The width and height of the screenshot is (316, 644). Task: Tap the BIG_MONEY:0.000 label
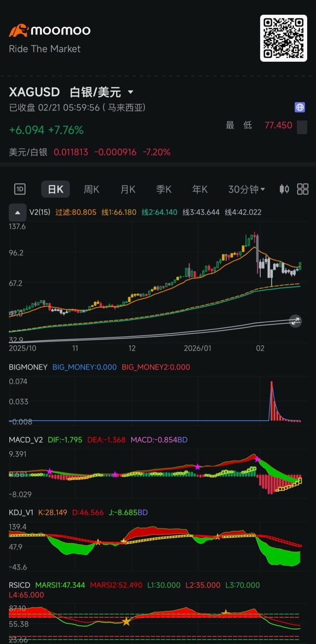tap(84, 367)
